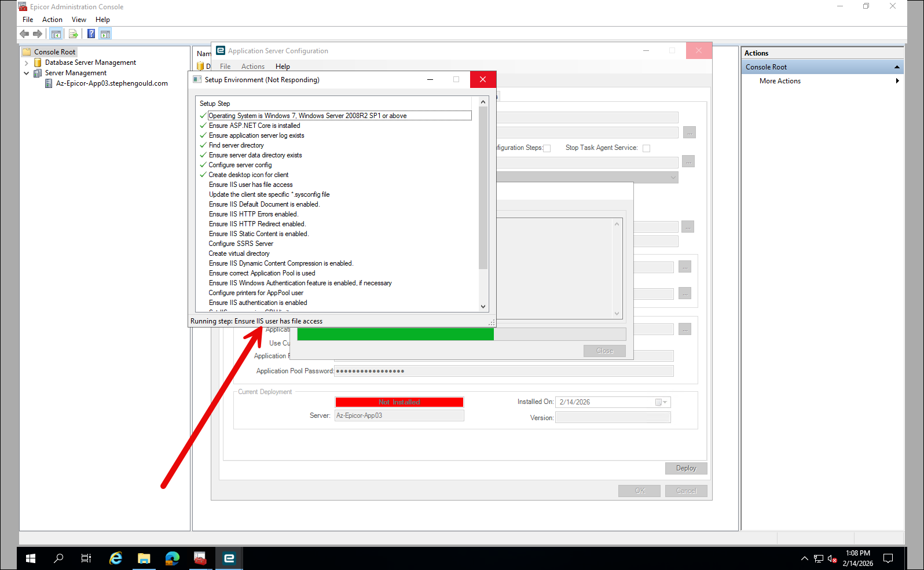Screen dimensions: 924x570
Task: Click the Console Root folder icon in the tree
Action: 27,52
